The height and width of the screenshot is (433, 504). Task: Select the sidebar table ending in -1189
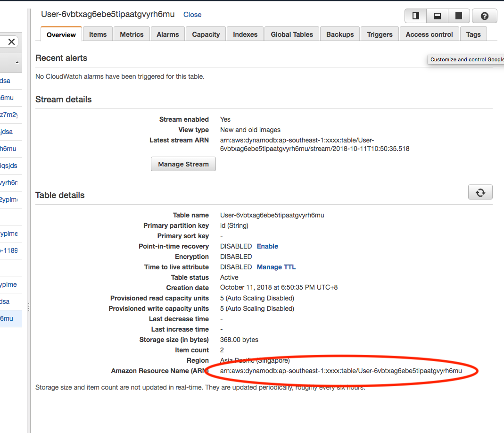(9, 250)
